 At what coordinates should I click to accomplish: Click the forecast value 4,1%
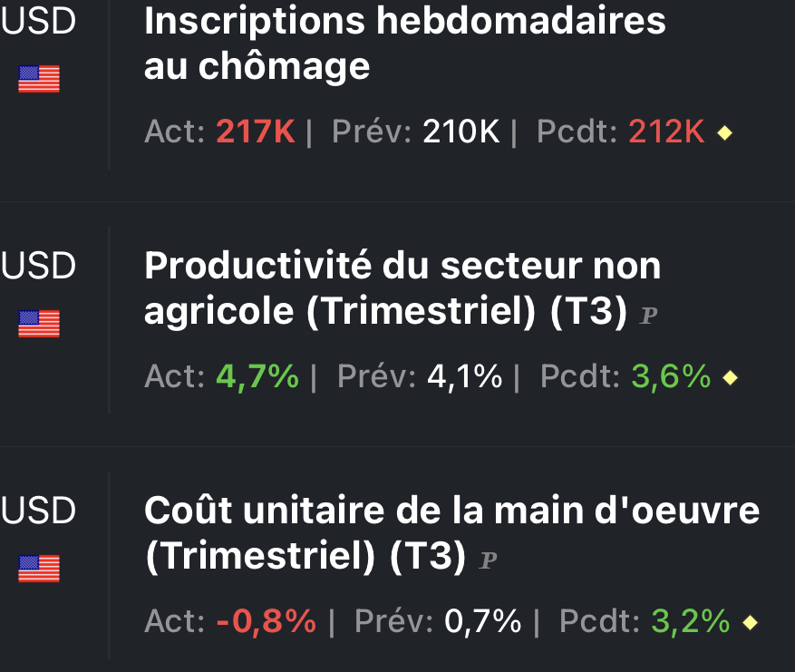pyautogui.click(x=464, y=377)
